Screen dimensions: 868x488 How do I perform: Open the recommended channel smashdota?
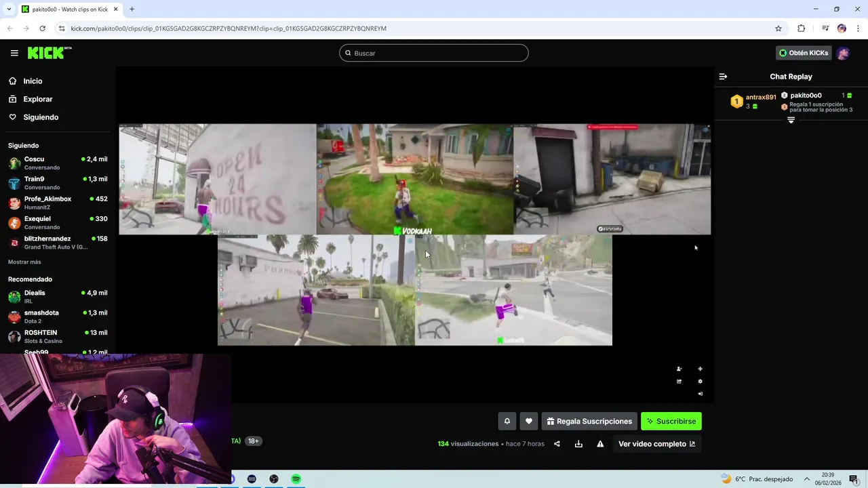[58, 317]
